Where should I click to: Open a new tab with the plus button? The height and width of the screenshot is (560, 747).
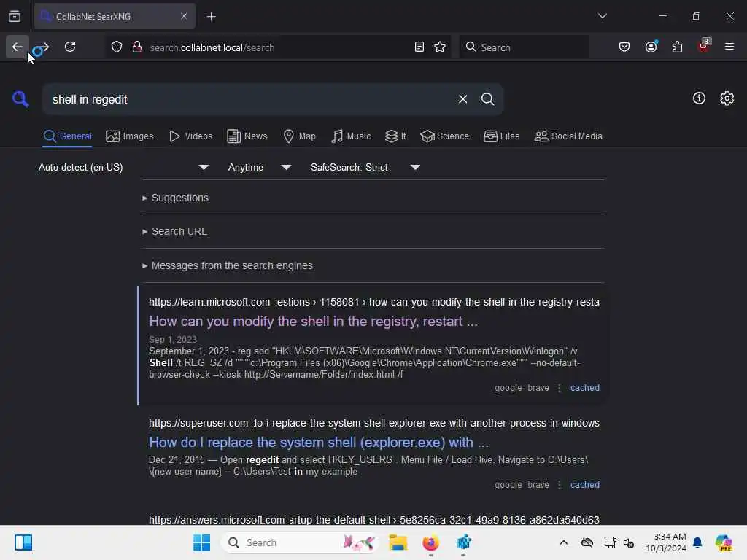211,17
